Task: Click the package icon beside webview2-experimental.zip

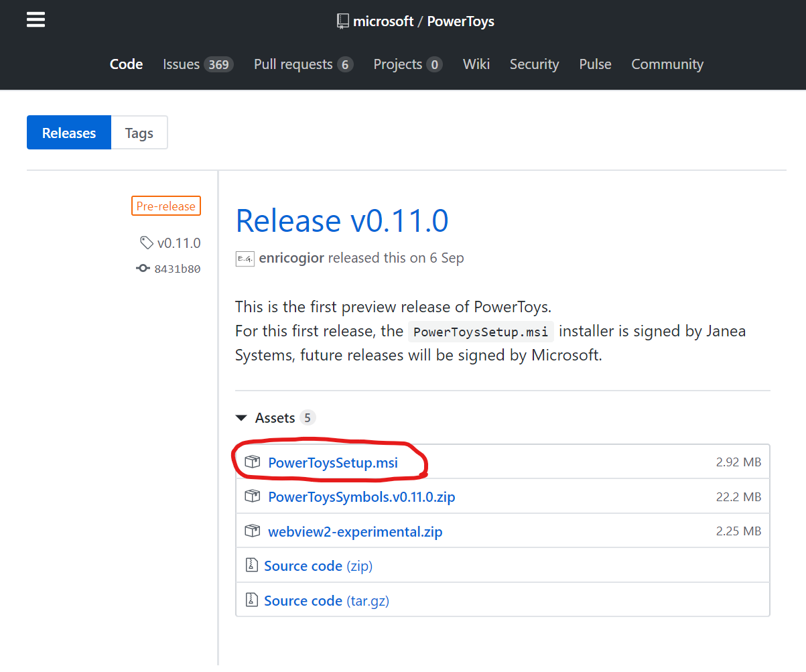Action: [252, 531]
